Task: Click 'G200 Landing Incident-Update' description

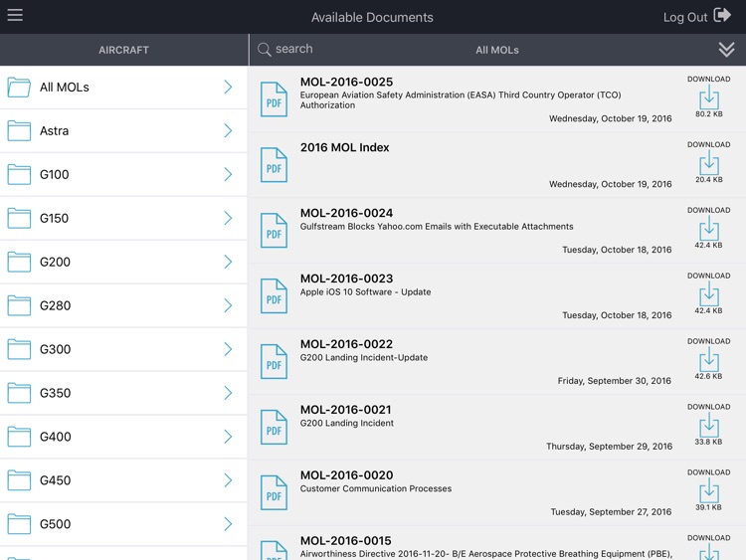Action: click(x=363, y=358)
